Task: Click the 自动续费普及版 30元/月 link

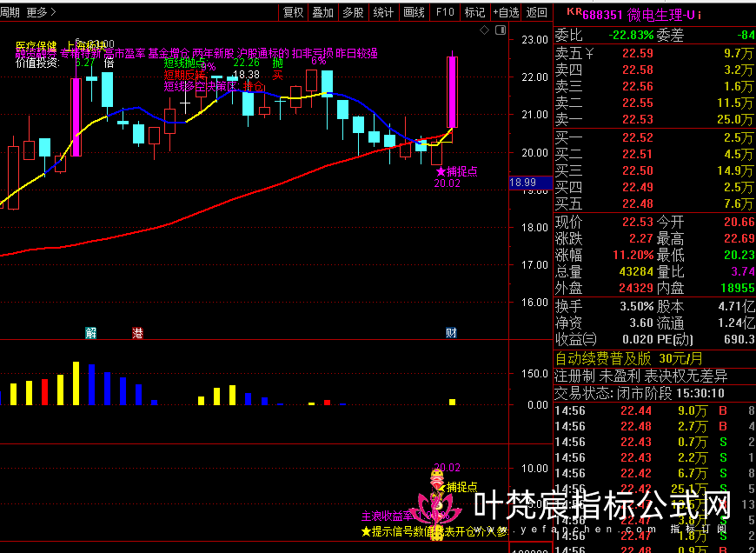Action: [x=629, y=358]
